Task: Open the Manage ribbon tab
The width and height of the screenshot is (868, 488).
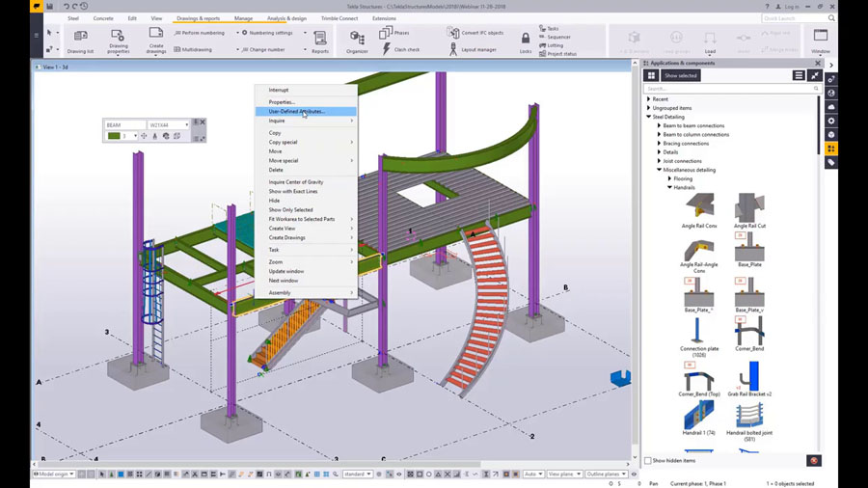Action: click(x=243, y=18)
